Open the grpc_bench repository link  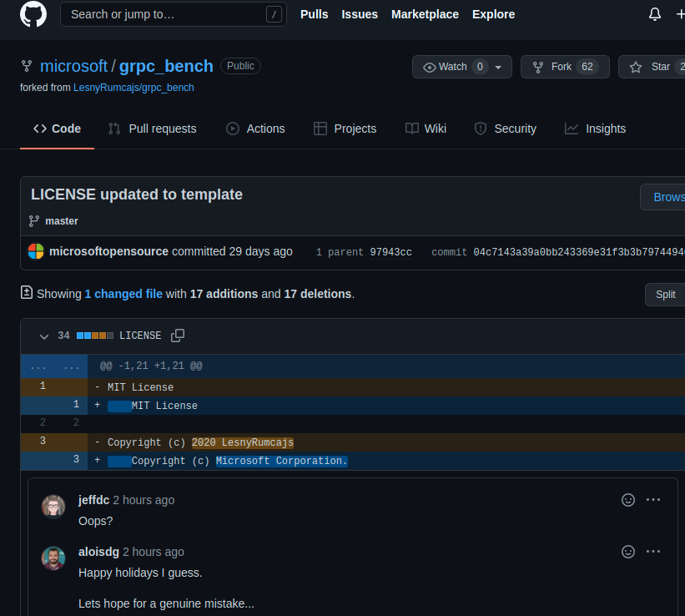coord(166,66)
